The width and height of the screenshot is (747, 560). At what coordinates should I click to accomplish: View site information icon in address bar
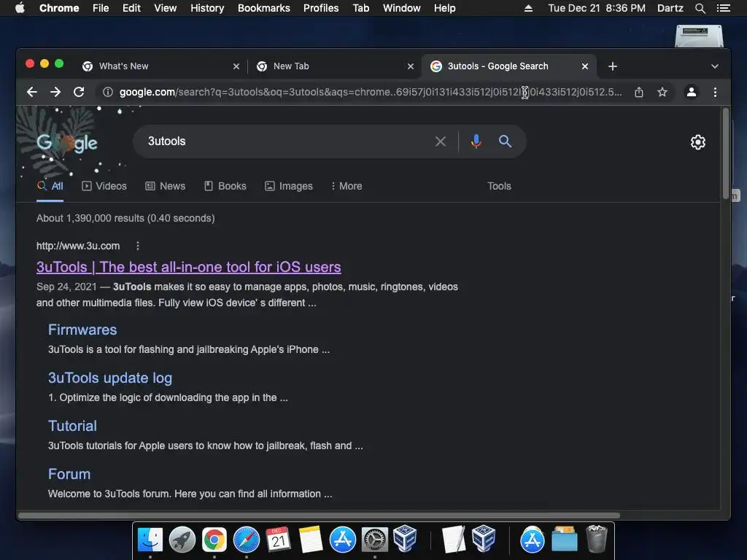(x=108, y=92)
